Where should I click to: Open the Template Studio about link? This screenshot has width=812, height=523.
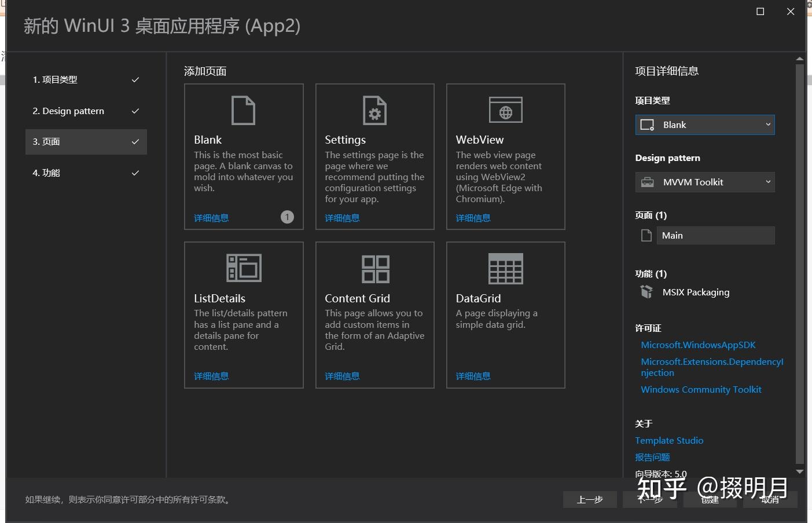click(x=669, y=441)
